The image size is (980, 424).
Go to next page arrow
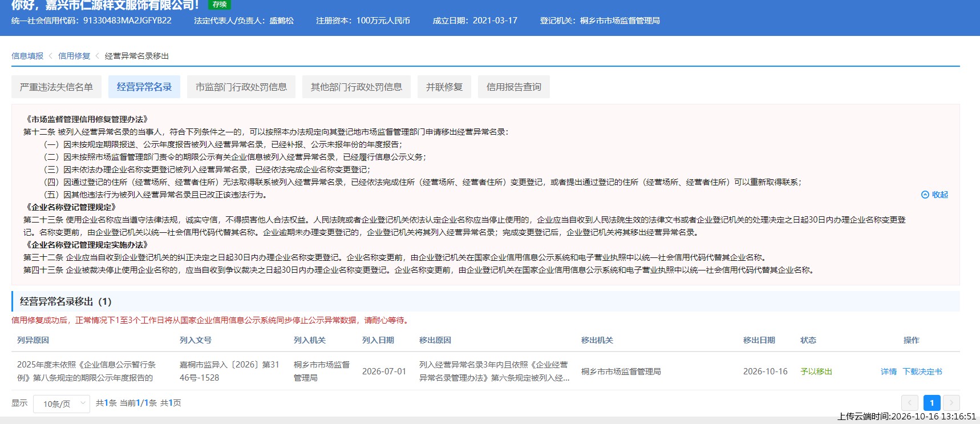[951, 403]
